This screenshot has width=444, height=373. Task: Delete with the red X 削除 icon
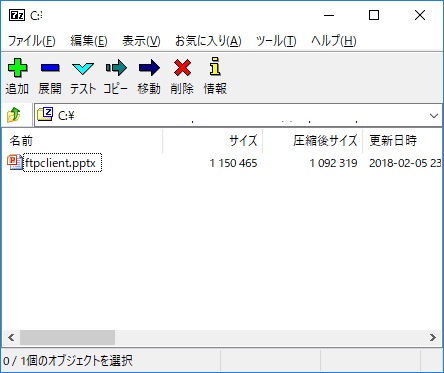(182, 68)
